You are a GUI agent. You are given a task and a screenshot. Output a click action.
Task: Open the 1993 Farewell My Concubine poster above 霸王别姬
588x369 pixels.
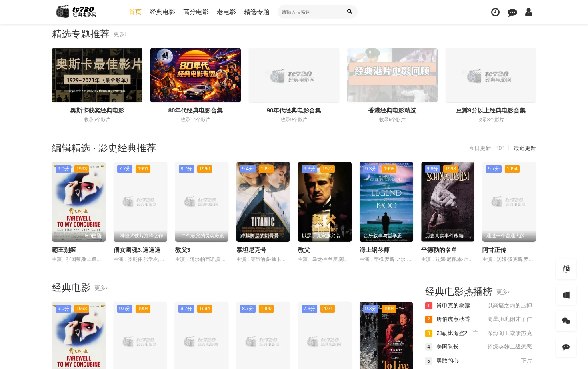click(79, 202)
